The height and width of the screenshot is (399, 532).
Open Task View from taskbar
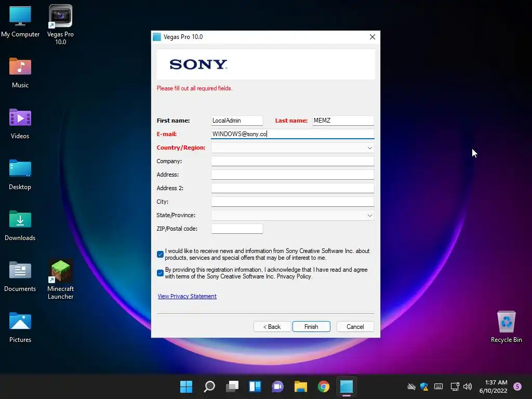coord(232,387)
